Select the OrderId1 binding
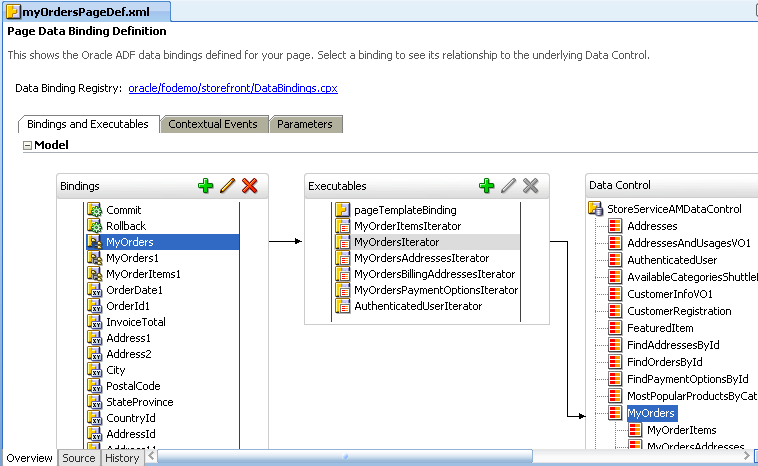This screenshot has width=758, height=466. (128, 306)
